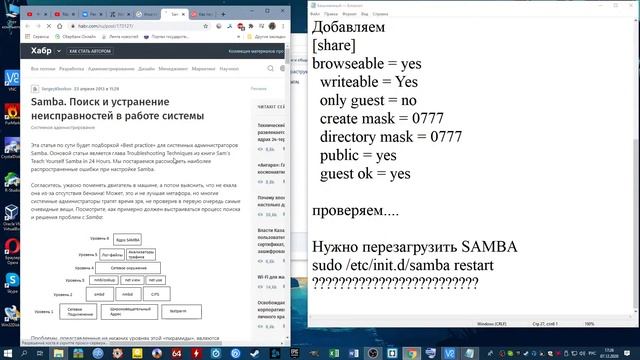Open Word from the taskbar

coord(353,353)
